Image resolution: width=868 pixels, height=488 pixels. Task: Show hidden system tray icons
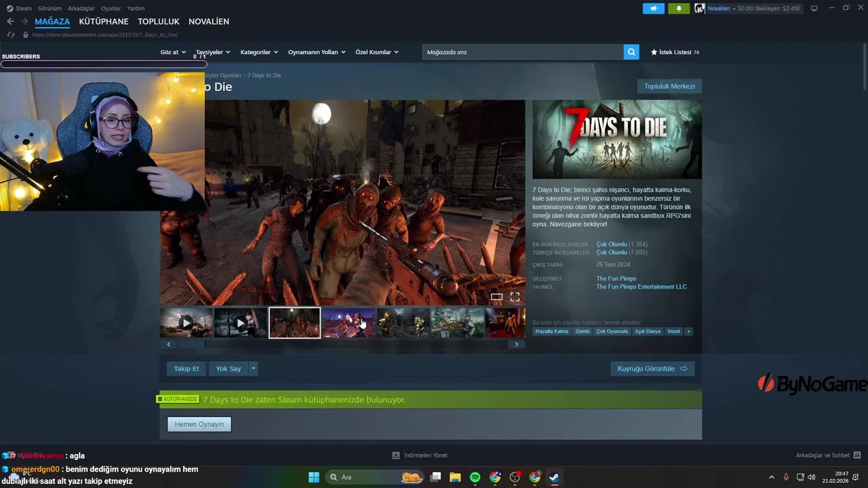click(x=771, y=477)
